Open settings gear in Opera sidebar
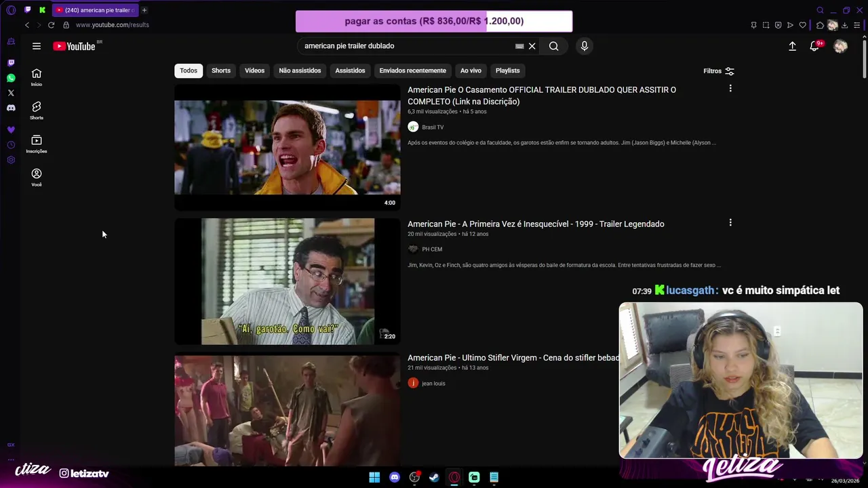The height and width of the screenshot is (488, 868). (x=11, y=160)
